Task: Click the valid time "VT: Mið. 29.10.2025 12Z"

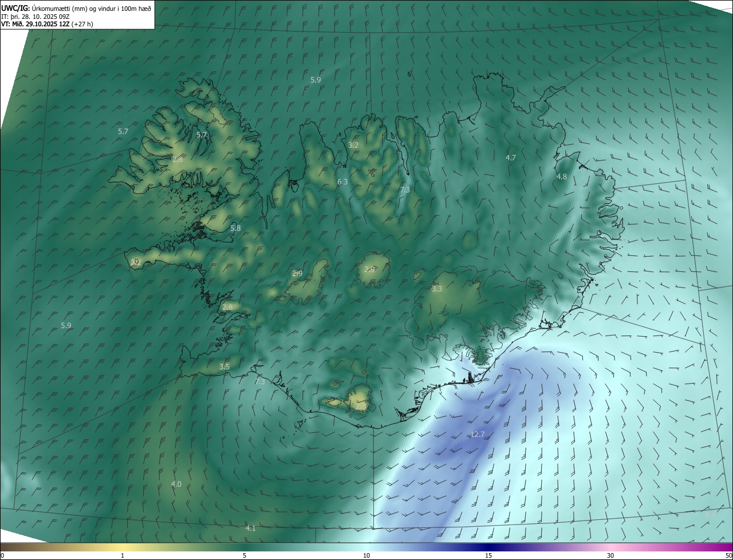Action: [x=36, y=24]
